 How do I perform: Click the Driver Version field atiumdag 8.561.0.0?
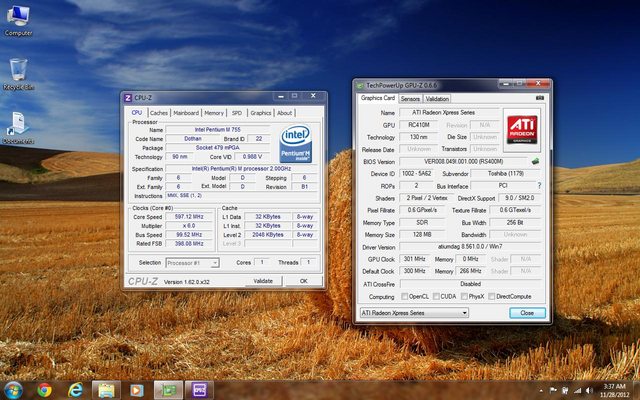tap(470, 247)
